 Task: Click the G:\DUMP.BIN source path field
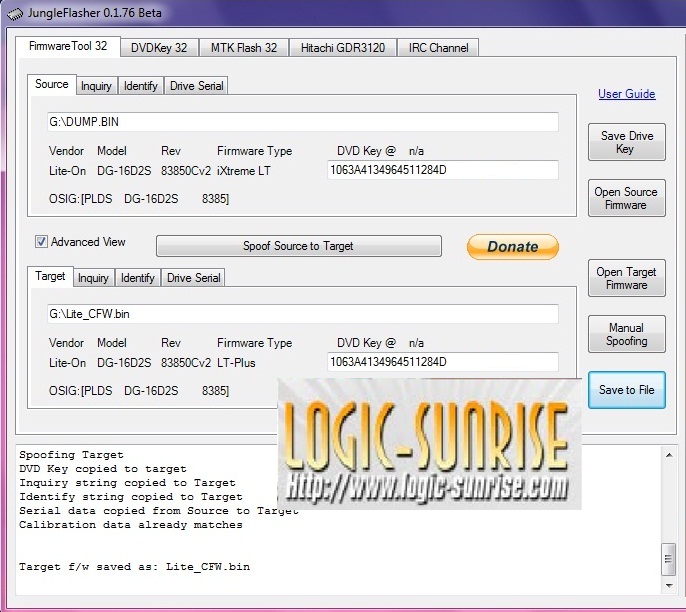coord(303,122)
